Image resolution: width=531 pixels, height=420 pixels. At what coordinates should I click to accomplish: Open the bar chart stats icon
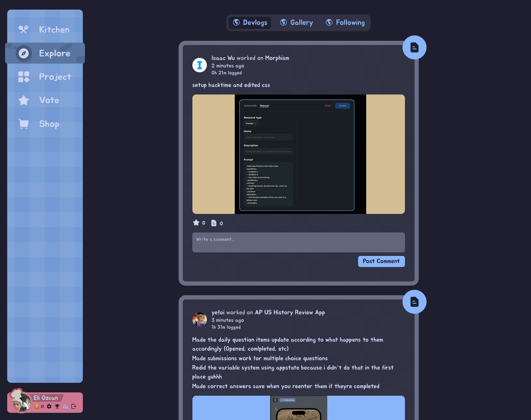(65, 406)
